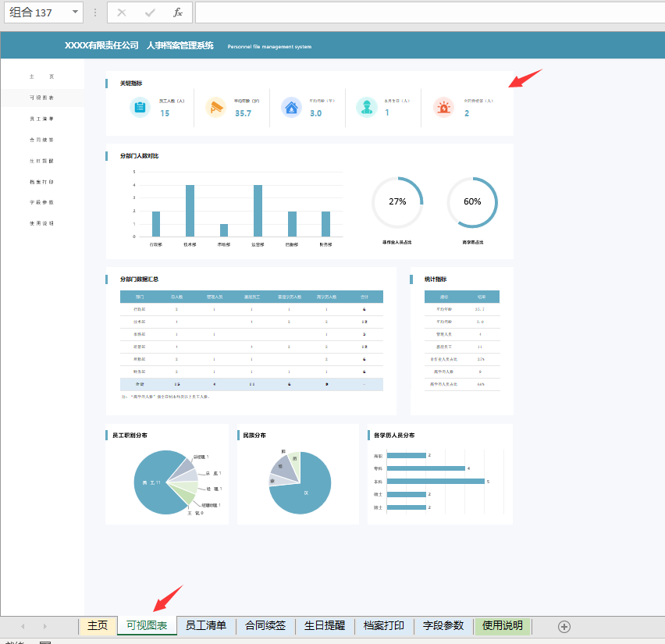Click 主页 link in left sidebar
The height and width of the screenshot is (644, 665).
click(41, 76)
